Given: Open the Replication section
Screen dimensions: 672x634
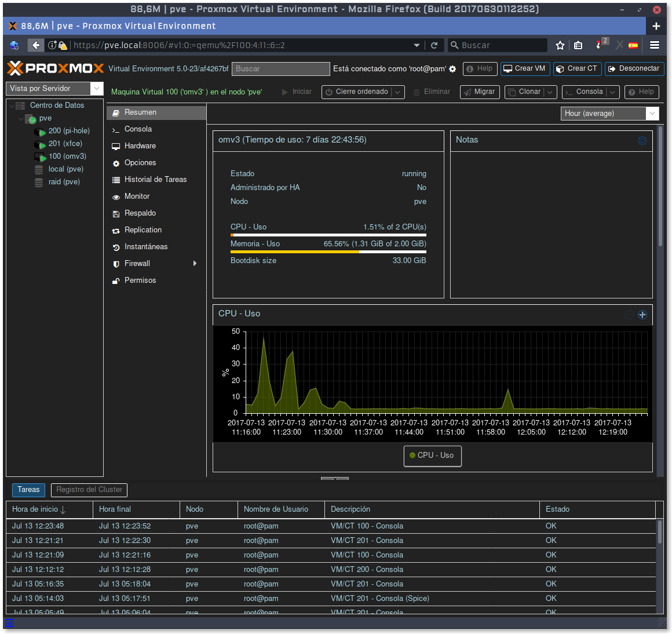Looking at the screenshot, I should click(x=156, y=229).
